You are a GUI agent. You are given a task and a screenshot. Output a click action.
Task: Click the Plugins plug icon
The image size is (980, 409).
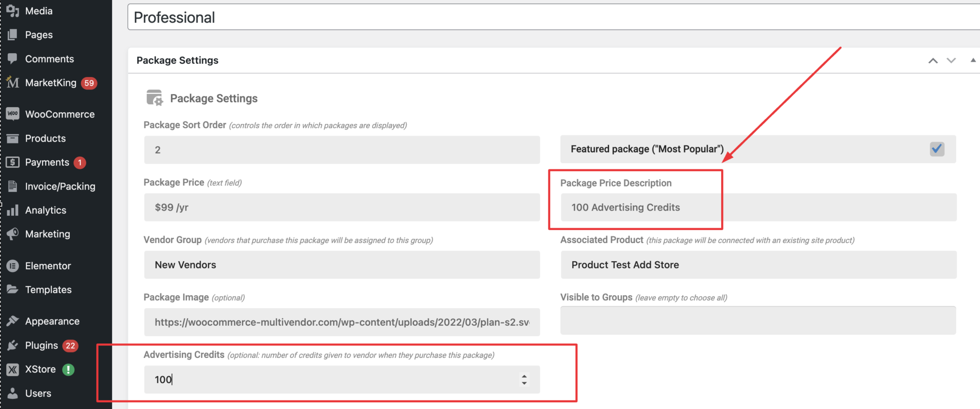point(13,345)
